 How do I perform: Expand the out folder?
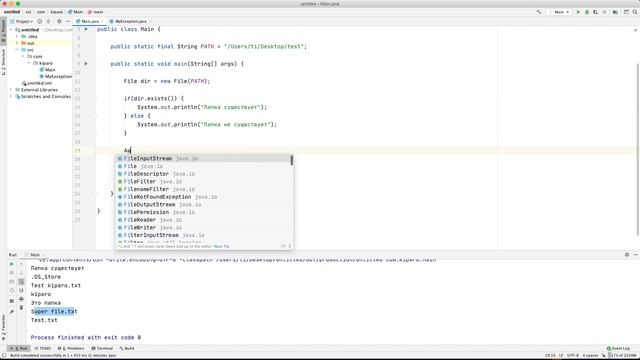[17, 43]
